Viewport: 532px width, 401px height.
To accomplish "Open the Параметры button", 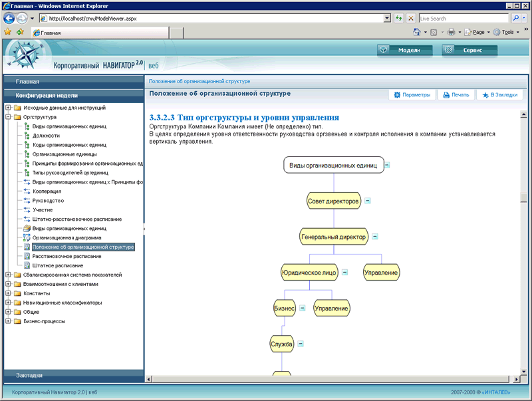I will pyautogui.click(x=412, y=95).
